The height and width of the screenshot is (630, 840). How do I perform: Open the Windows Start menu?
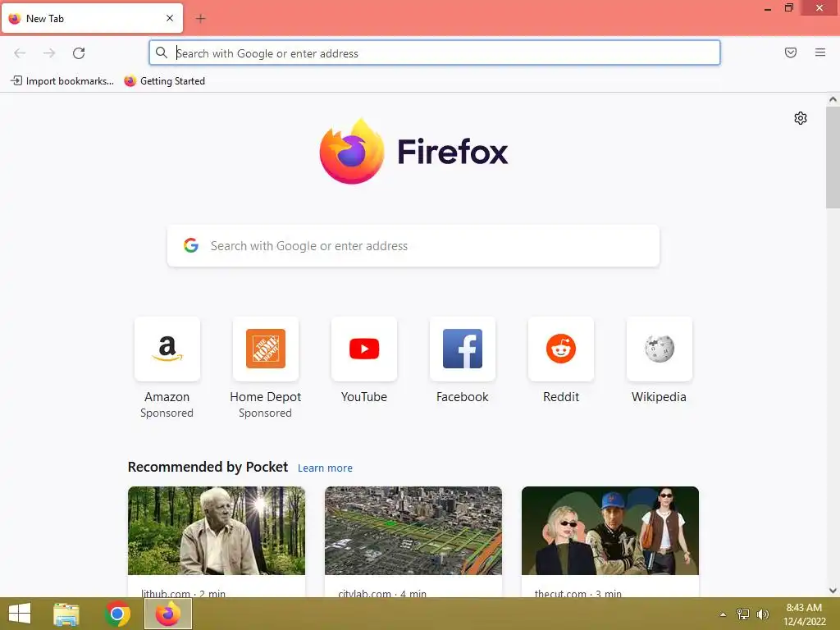[20, 614]
